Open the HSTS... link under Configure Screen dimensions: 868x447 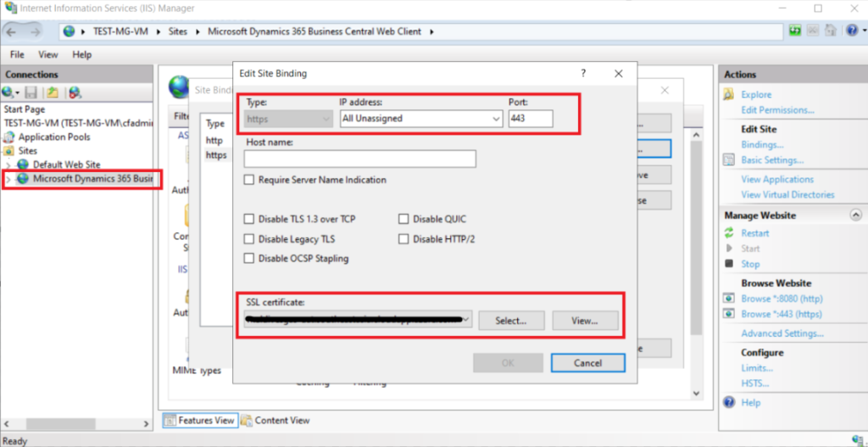[x=754, y=383]
